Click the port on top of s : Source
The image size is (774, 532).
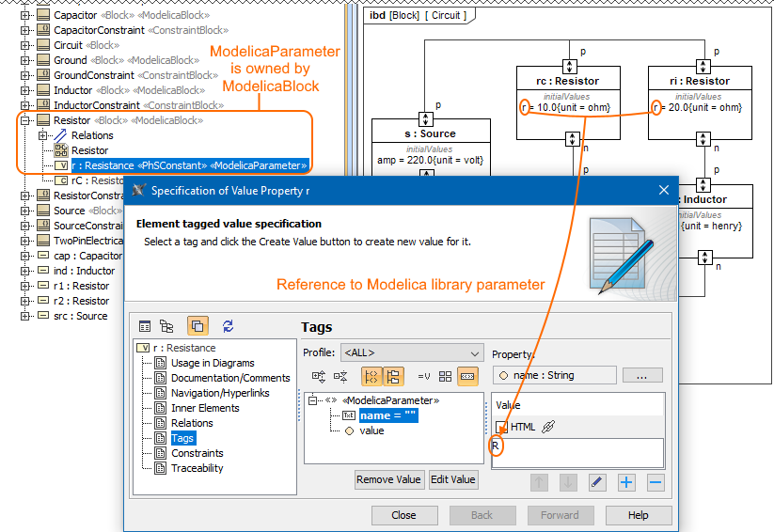pyautogui.click(x=425, y=119)
